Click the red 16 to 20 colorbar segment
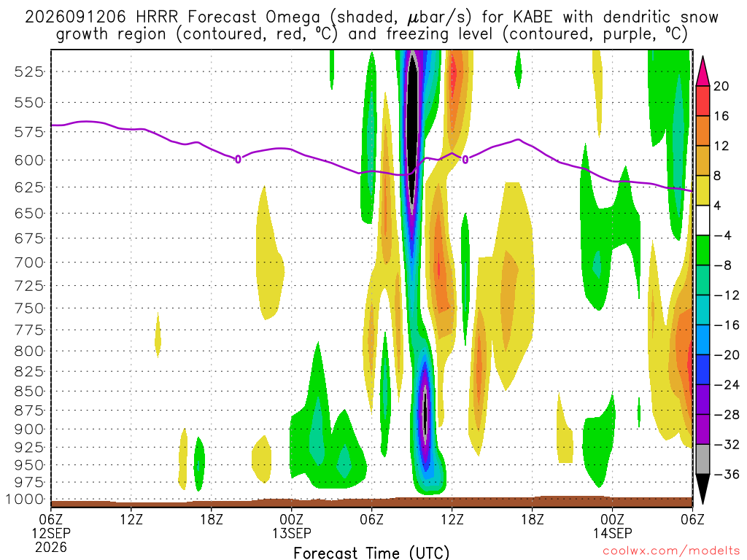 point(703,101)
